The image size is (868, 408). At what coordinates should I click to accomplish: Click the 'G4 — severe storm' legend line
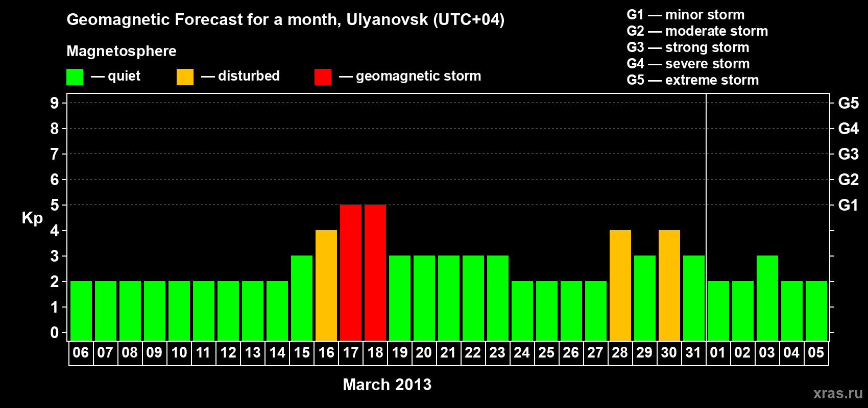click(x=688, y=64)
